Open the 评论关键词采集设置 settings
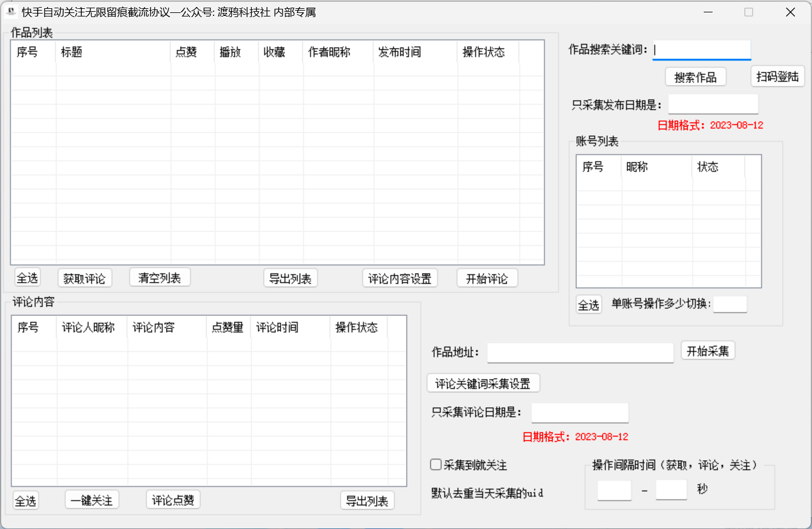The image size is (812, 529). (483, 382)
